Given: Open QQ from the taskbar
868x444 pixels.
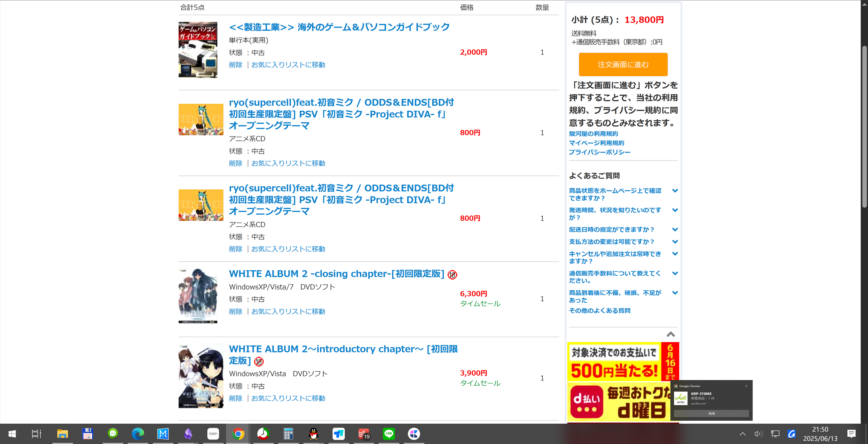Looking at the screenshot, I should pos(313,433).
